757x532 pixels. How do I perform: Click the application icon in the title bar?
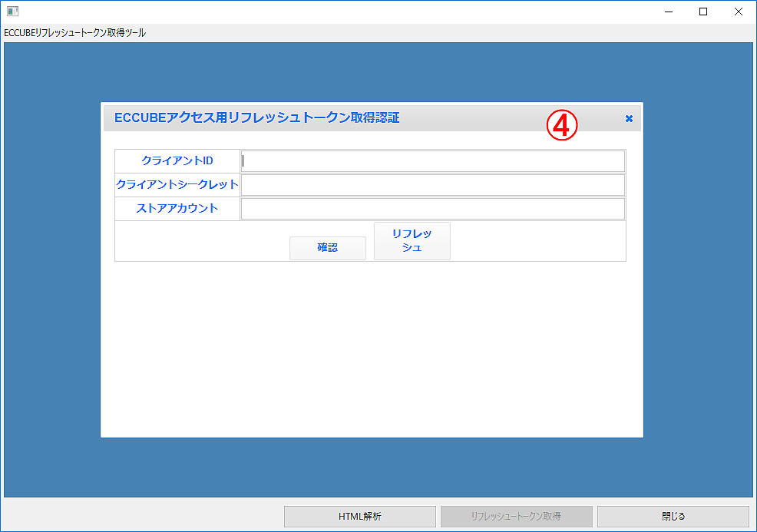tap(12, 11)
